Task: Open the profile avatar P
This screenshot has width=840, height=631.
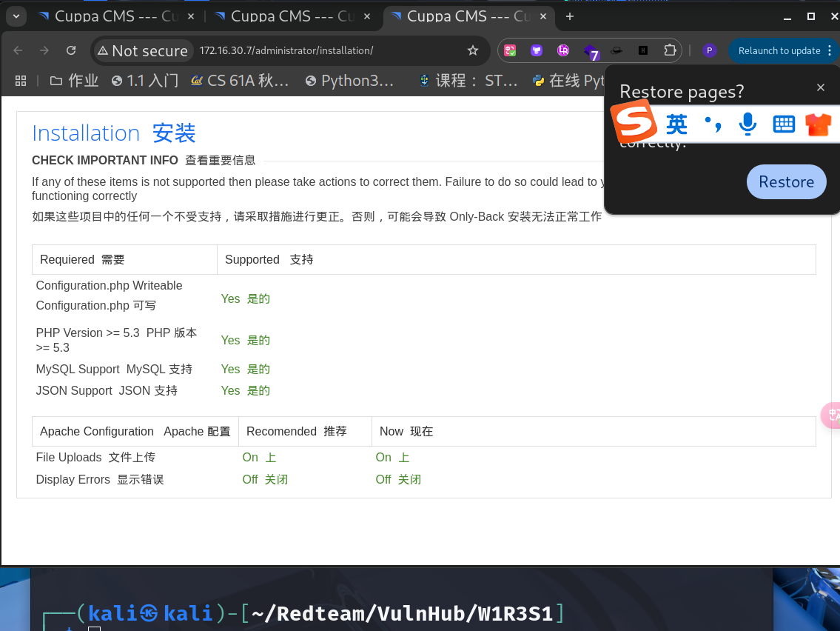Action: click(x=709, y=50)
